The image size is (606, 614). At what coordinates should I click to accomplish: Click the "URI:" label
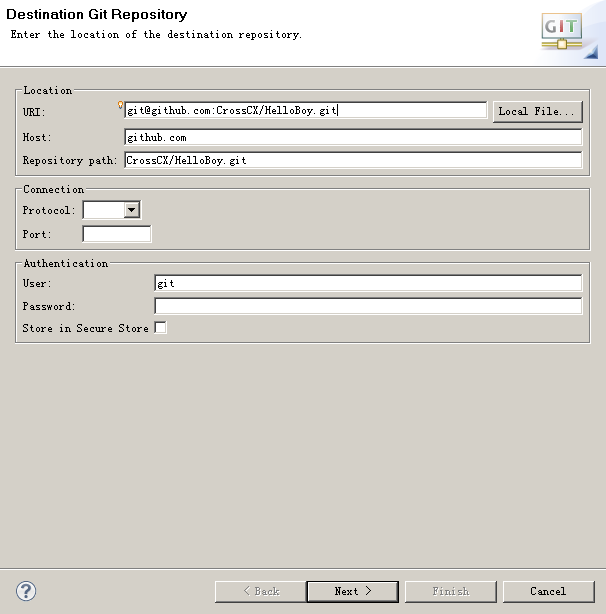click(34, 112)
